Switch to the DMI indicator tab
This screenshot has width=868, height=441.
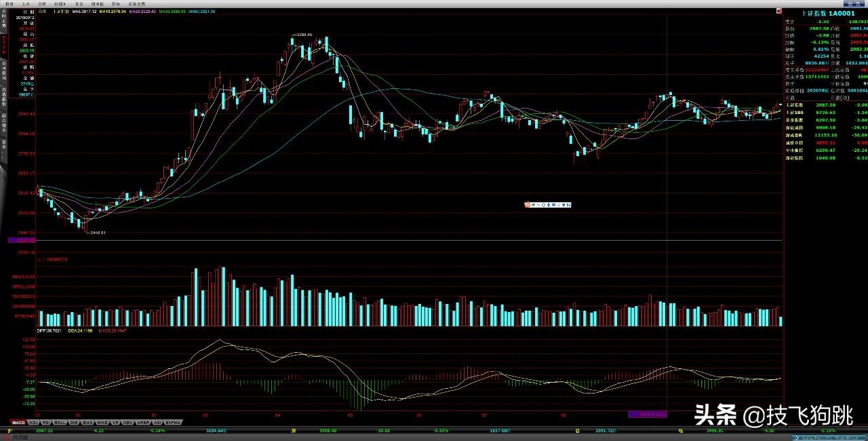73,423
